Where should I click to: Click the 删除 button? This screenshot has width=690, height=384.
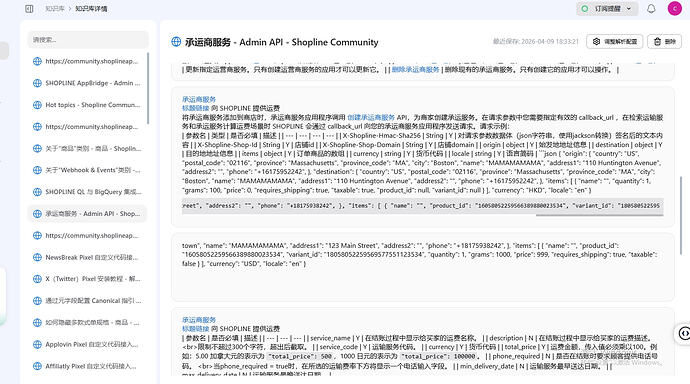coord(664,41)
